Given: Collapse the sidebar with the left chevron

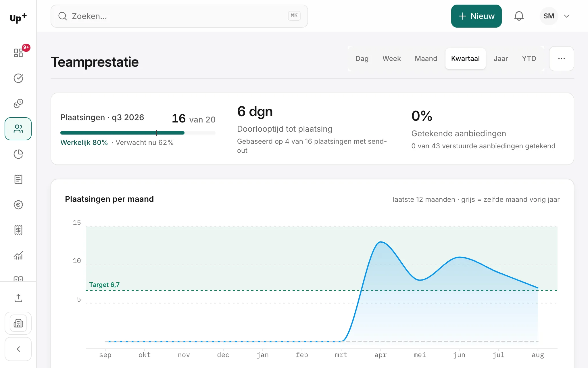Looking at the screenshot, I should [x=18, y=349].
